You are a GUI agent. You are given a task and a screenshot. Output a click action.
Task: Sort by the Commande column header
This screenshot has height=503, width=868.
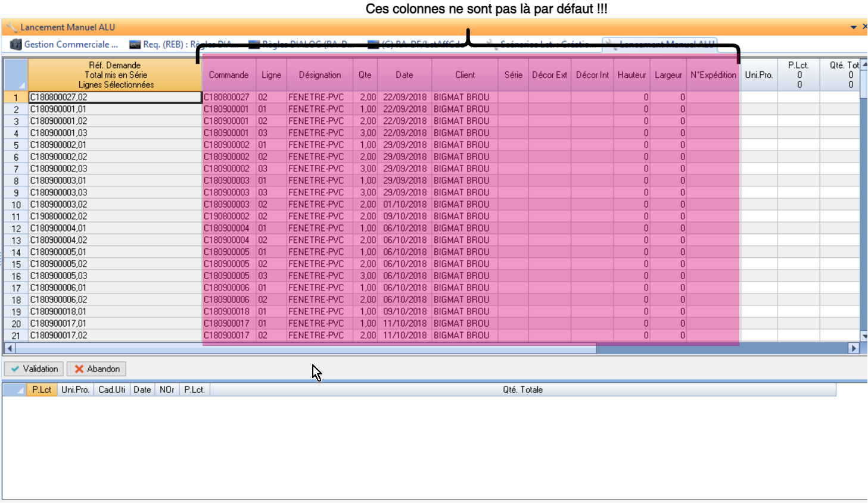point(229,75)
